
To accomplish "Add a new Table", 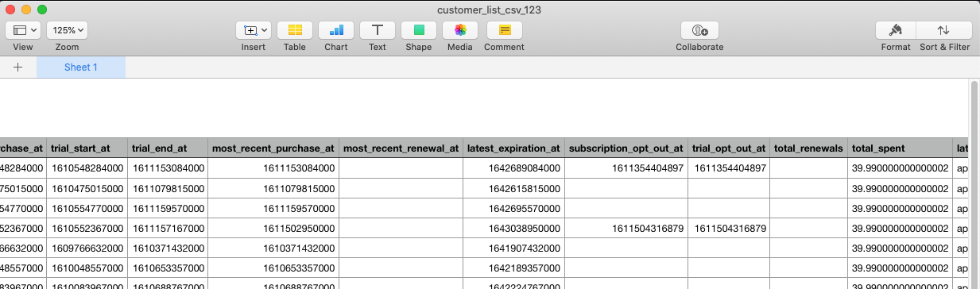I will (295, 30).
